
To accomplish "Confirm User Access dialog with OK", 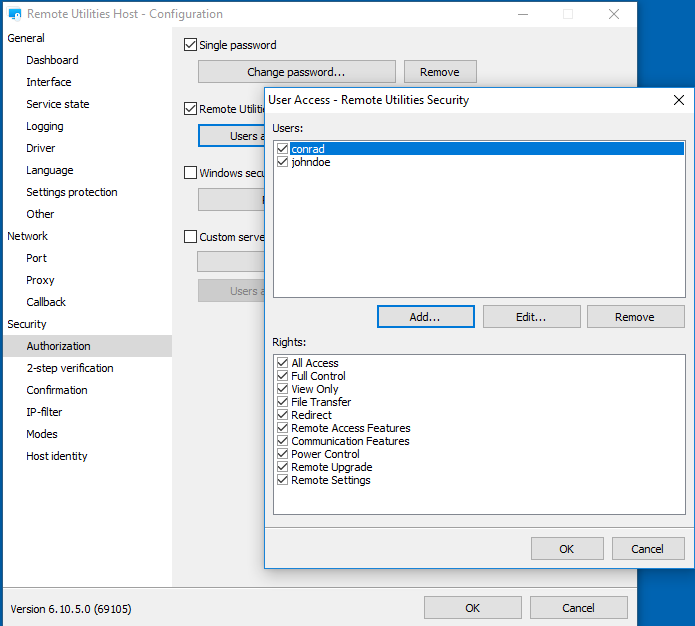I will point(567,548).
